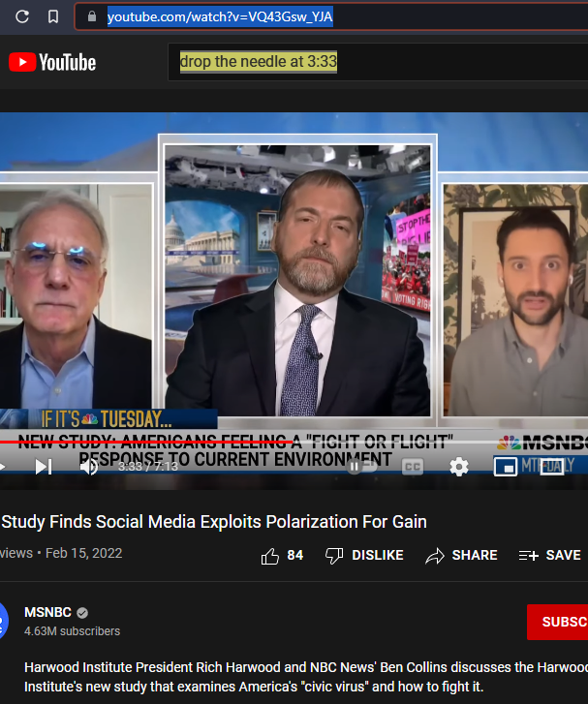Click the 4.63M subscribers text
This screenshot has width=588, height=704.
click(x=72, y=631)
